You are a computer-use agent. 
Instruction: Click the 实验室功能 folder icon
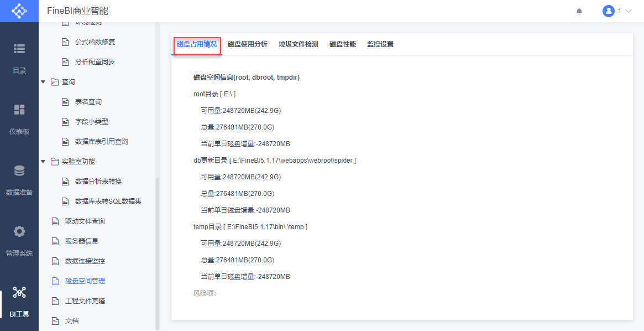55,162
